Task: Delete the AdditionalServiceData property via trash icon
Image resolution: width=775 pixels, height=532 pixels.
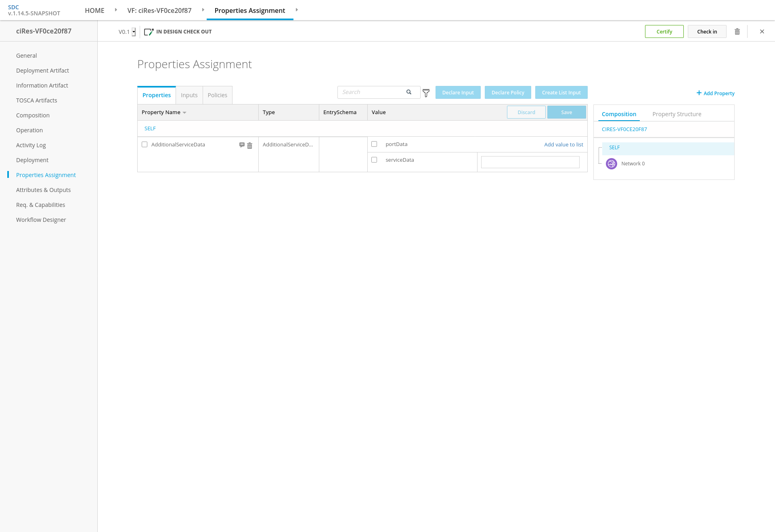Action: [x=249, y=146]
